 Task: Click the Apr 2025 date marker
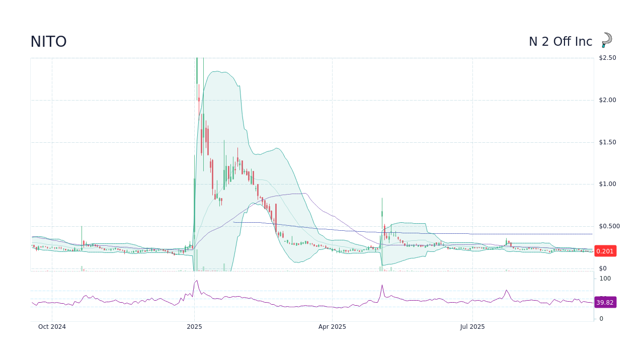[x=333, y=326]
